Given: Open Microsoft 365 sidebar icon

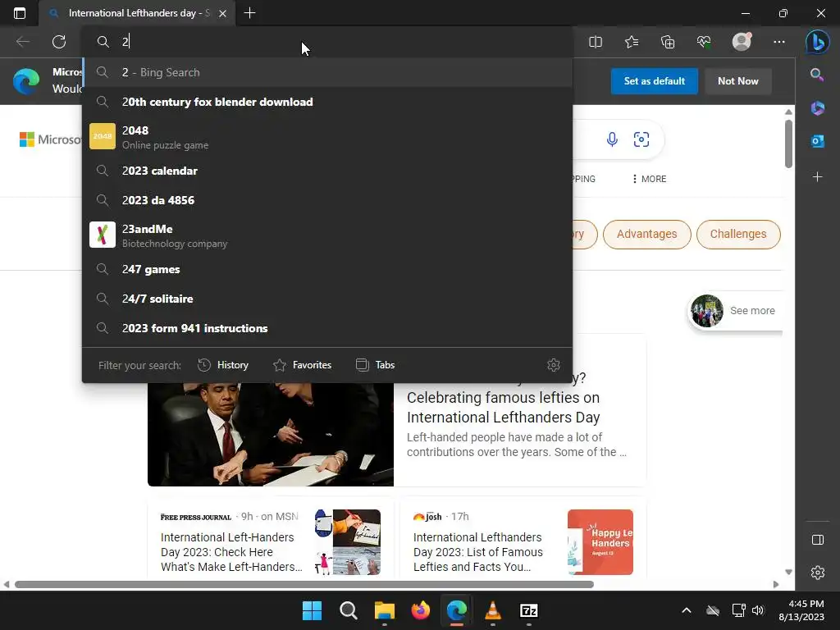Looking at the screenshot, I should (x=818, y=108).
